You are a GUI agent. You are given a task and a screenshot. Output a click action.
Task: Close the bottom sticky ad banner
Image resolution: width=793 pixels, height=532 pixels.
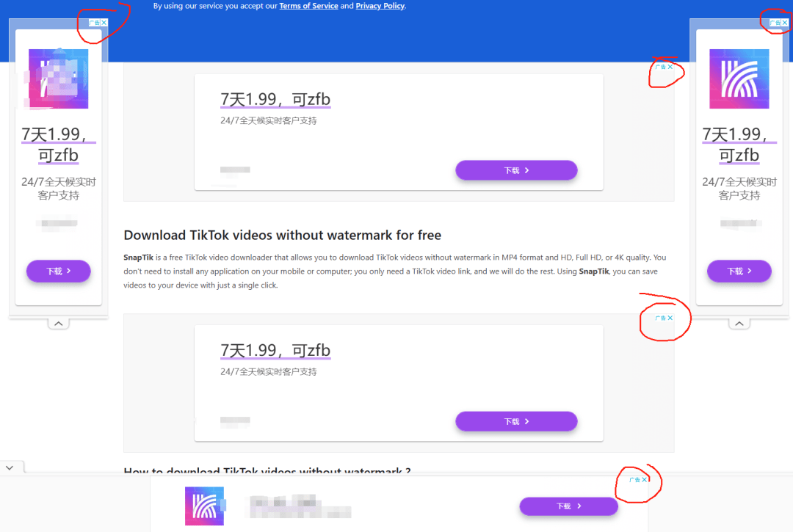coord(645,479)
